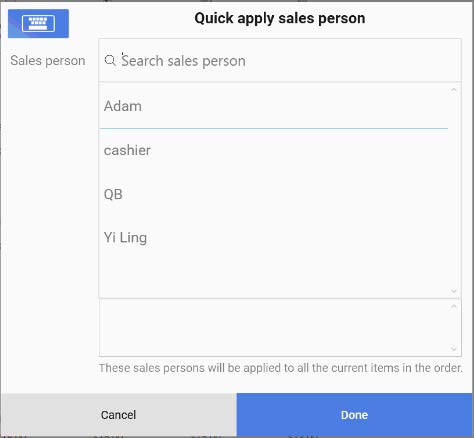Image resolution: width=474 pixels, height=438 pixels.
Task: Click the Quick apply sales person title
Action: (280, 18)
